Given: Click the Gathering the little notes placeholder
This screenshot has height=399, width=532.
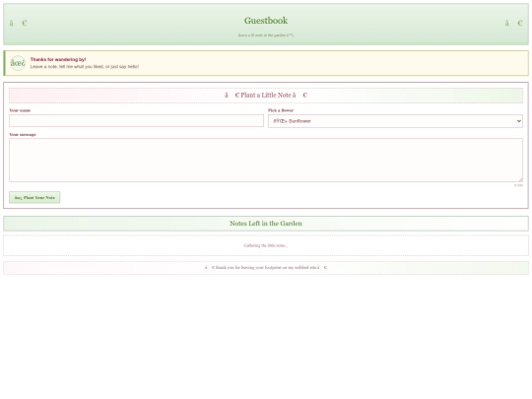Looking at the screenshot, I should [266, 245].
